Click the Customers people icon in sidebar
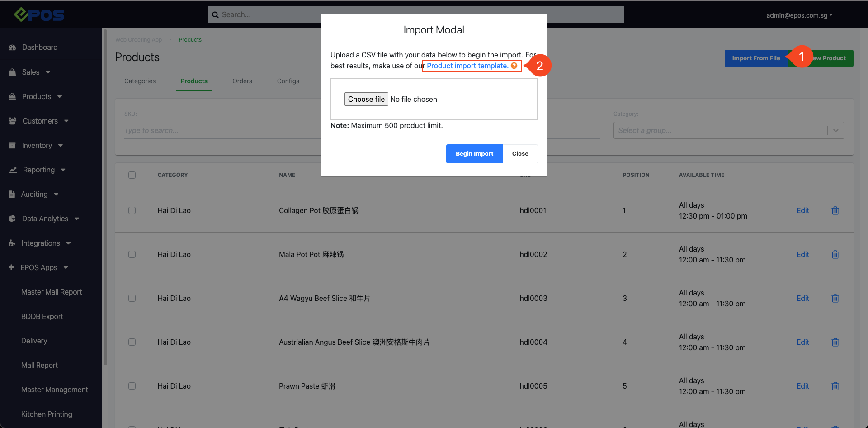868x428 pixels. click(x=13, y=121)
